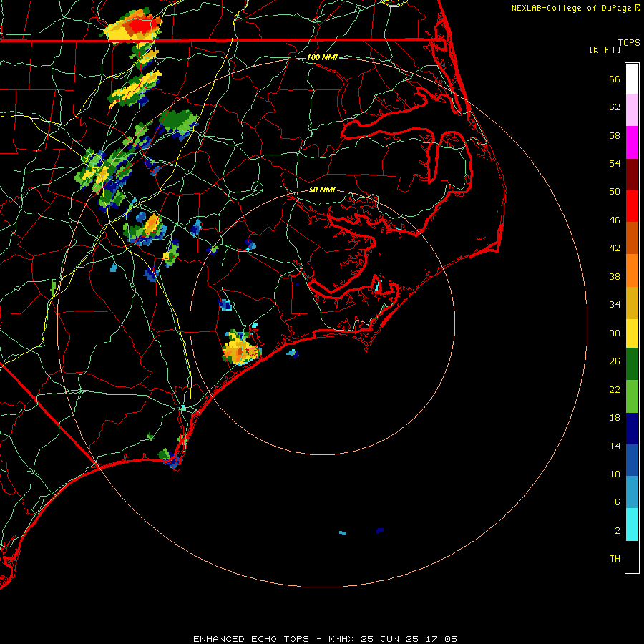Click the 30 scale value
The height and width of the screenshot is (644, 644).
[615, 333]
